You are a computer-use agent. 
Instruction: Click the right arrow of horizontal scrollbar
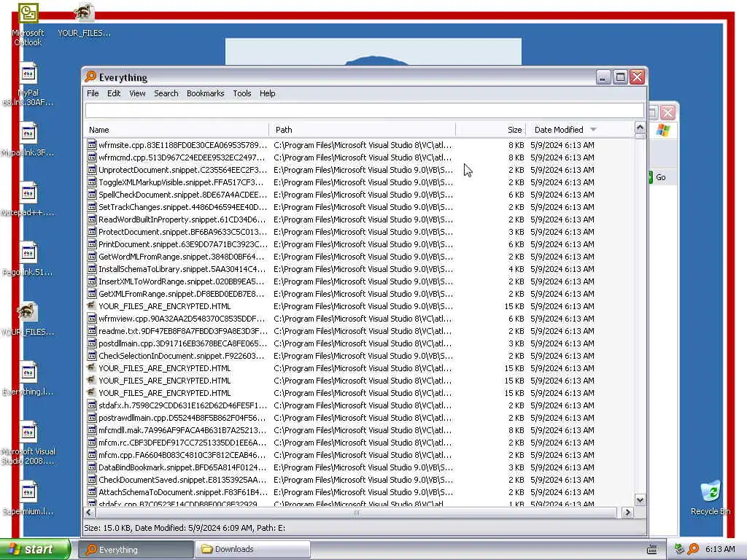627,513
